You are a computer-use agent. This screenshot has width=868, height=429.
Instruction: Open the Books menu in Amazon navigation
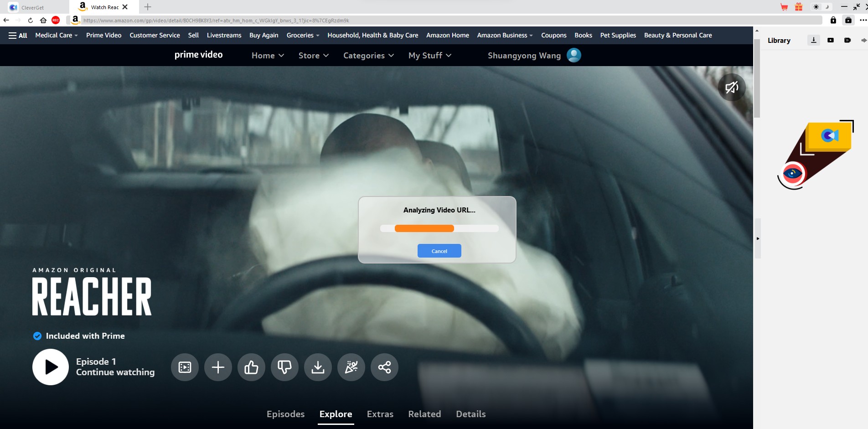pyautogui.click(x=583, y=35)
